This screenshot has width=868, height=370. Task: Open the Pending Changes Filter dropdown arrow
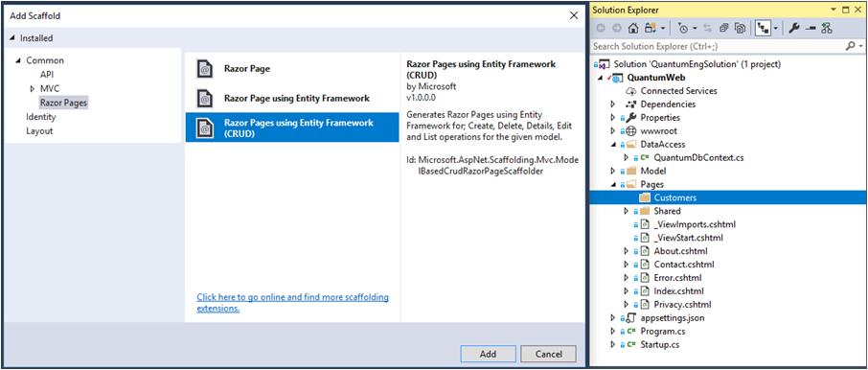[696, 28]
